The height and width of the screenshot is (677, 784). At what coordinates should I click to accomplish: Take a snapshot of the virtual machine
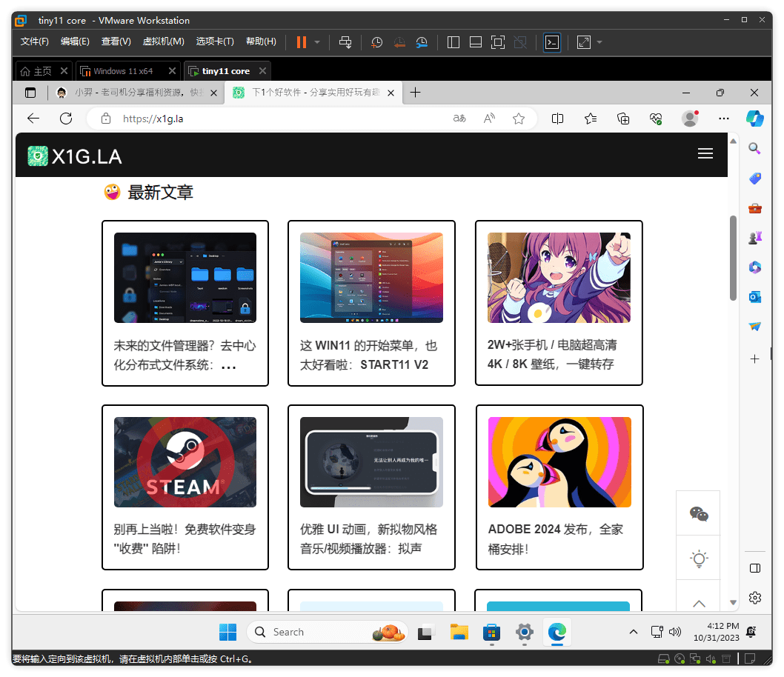point(376,42)
